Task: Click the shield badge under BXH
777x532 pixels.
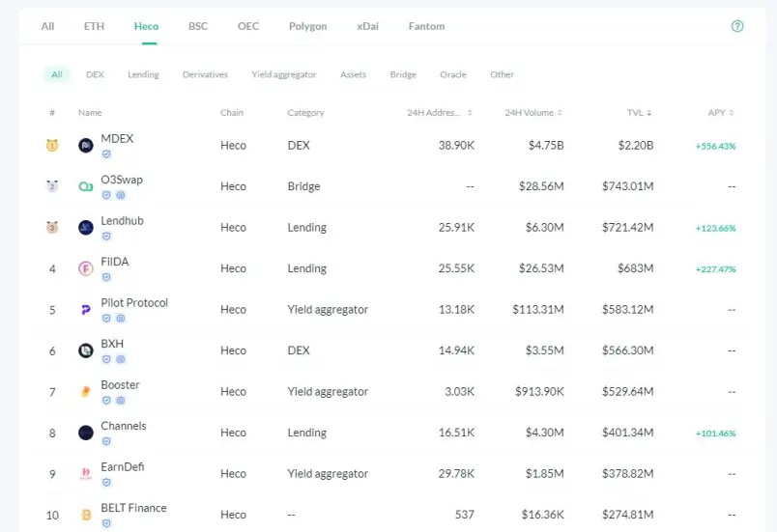Action: point(106,359)
